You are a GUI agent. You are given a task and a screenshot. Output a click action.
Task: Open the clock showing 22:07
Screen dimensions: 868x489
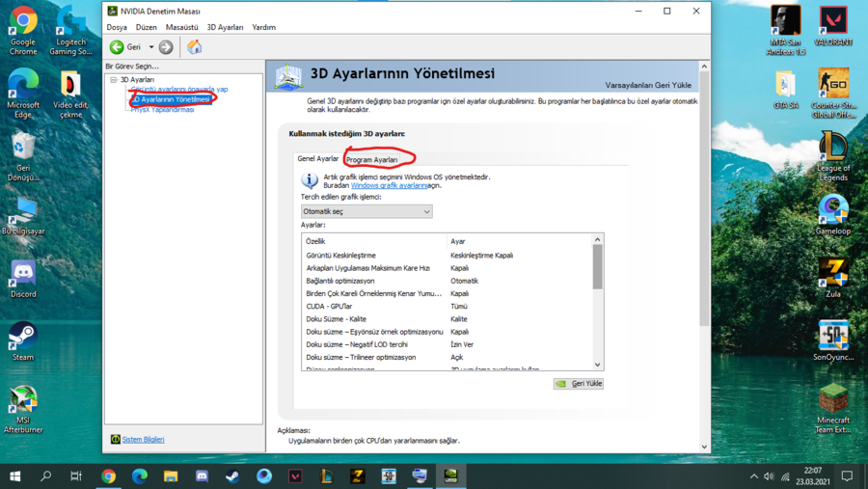pos(813,476)
